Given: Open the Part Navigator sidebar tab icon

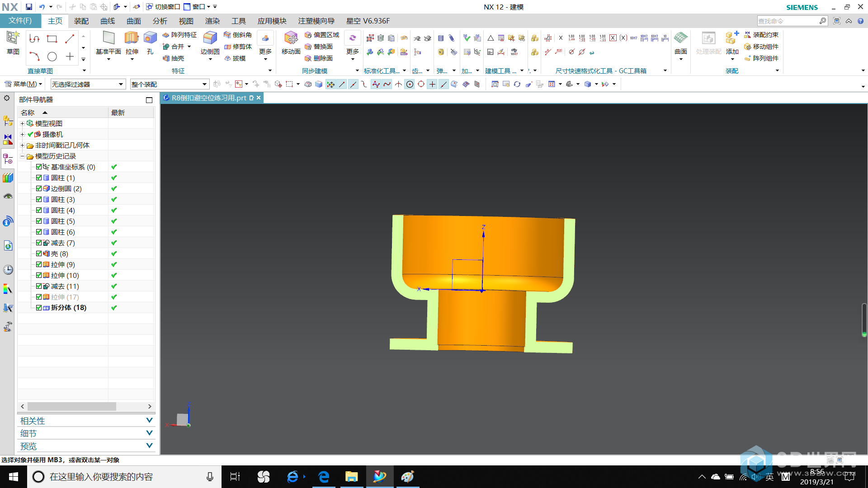Looking at the screenshot, I should [8, 159].
